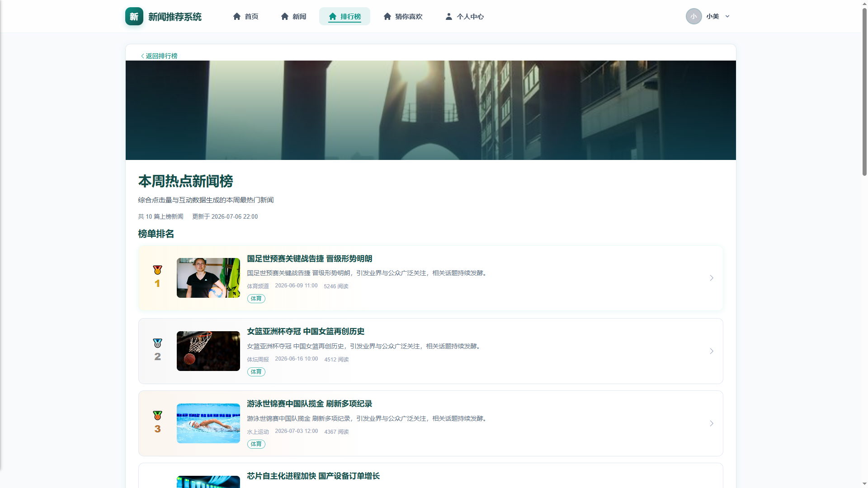The height and width of the screenshot is (488, 868).
Task: Click the house icon beside 新闻
Action: 285,16
